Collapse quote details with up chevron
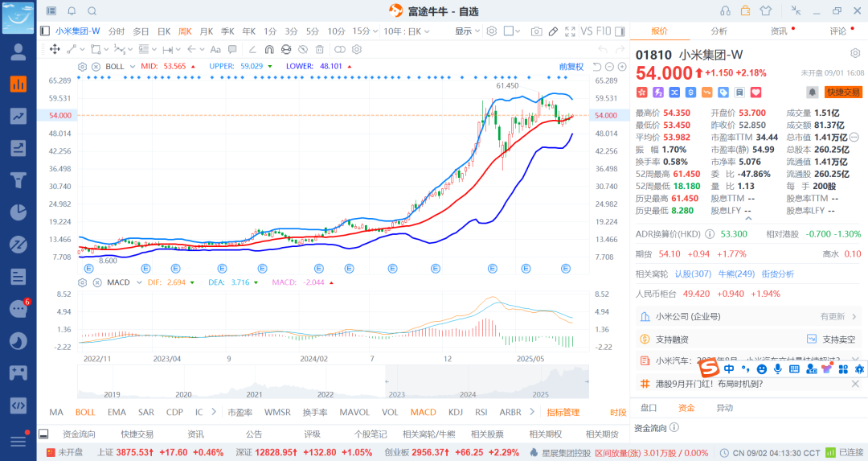 coord(748,218)
